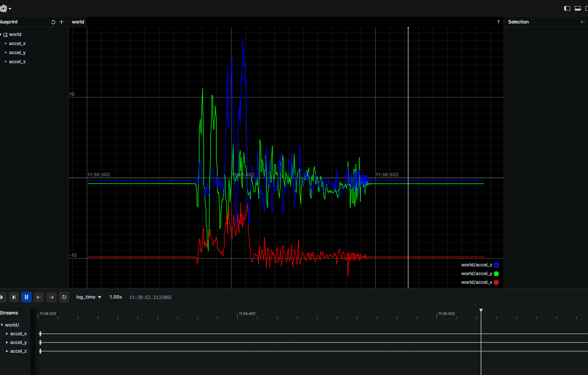Click the 11:38:30Z label in the plot

tap(99, 175)
